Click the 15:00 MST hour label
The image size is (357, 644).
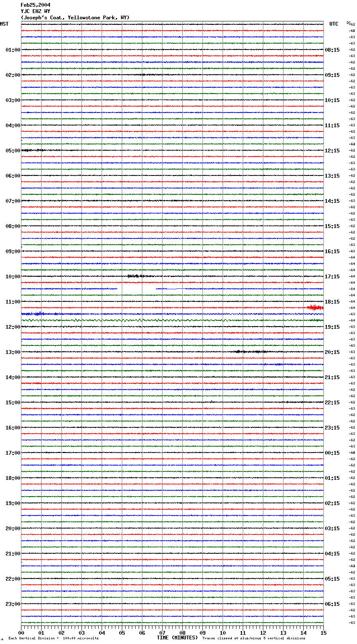click(13, 403)
